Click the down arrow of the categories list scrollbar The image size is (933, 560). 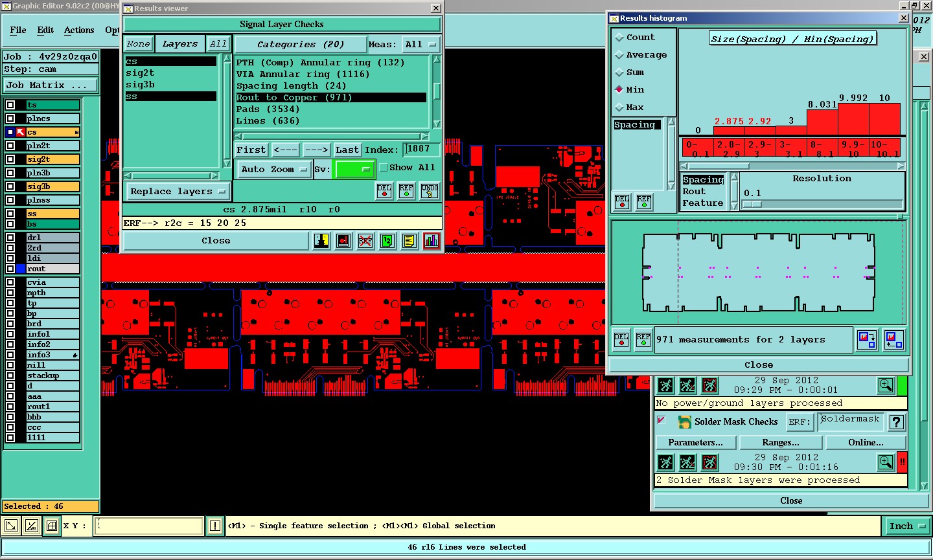coord(437,124)
